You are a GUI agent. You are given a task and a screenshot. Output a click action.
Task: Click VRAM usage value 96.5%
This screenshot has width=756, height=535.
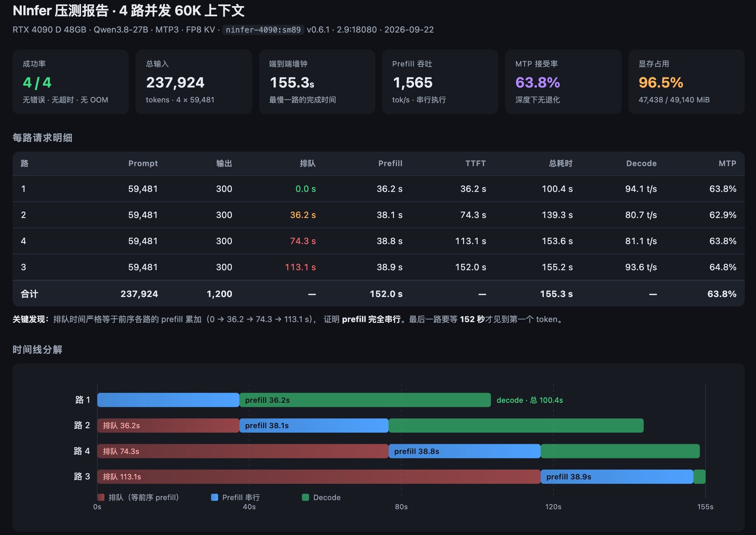pos(661,82)
